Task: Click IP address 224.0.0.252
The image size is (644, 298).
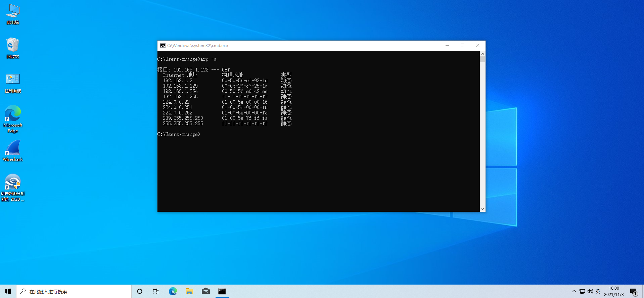Action: coord(178,113)
